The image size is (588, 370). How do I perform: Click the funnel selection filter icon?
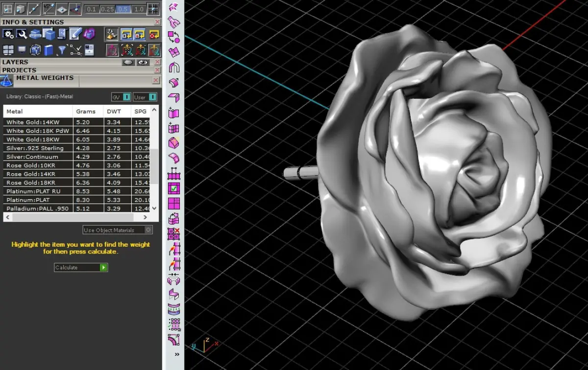pyautogui.click(x=62, y=50)
